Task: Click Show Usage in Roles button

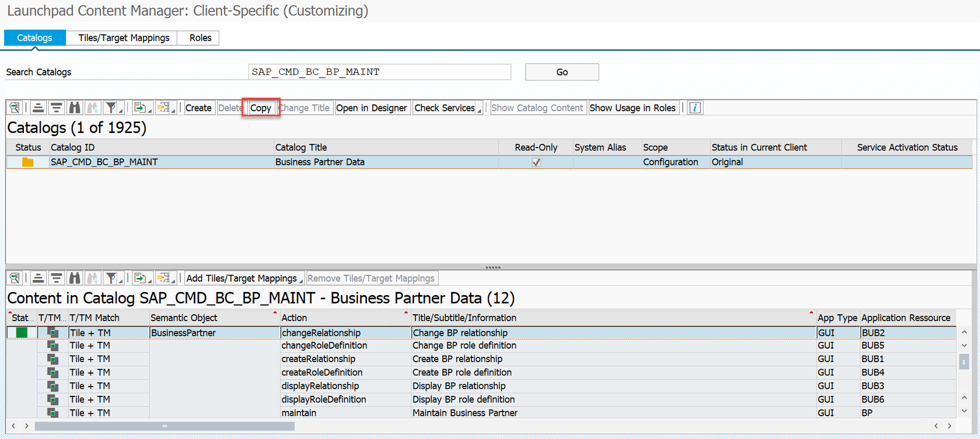Action: pos(633,108)
